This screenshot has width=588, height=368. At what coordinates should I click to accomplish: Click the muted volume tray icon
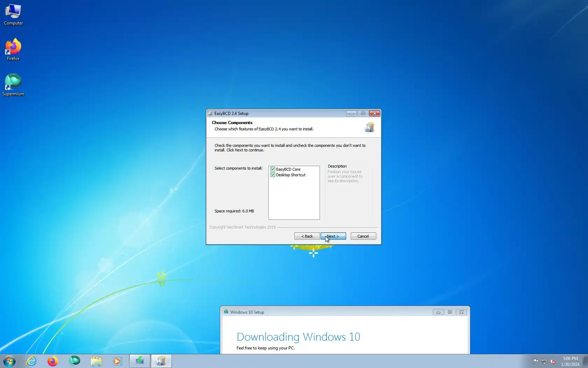553,361
